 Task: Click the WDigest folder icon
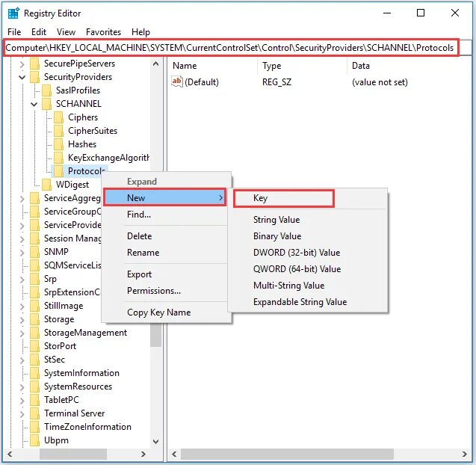(46, 185)
